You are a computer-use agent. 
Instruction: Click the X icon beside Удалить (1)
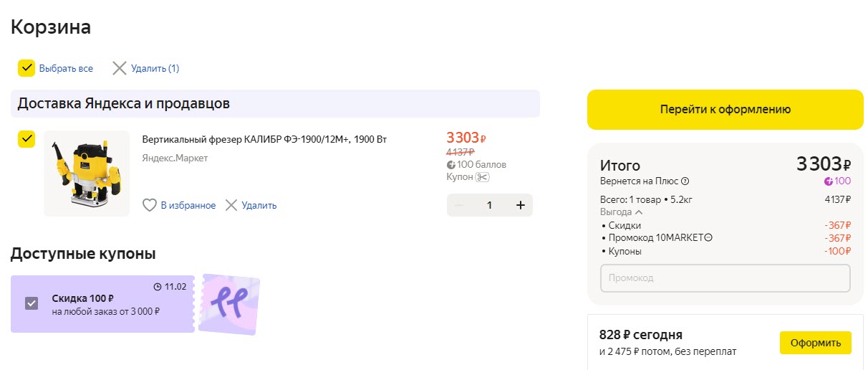120,69
